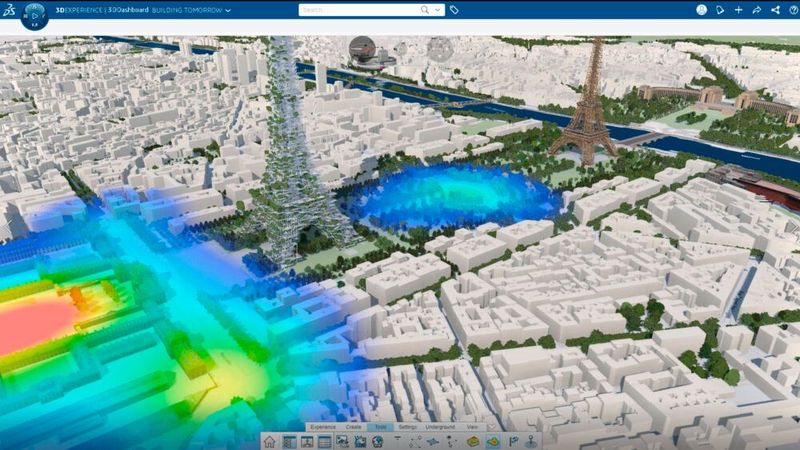Click the share arrow icon
800x450 pixels.
(x=757, y=10)
